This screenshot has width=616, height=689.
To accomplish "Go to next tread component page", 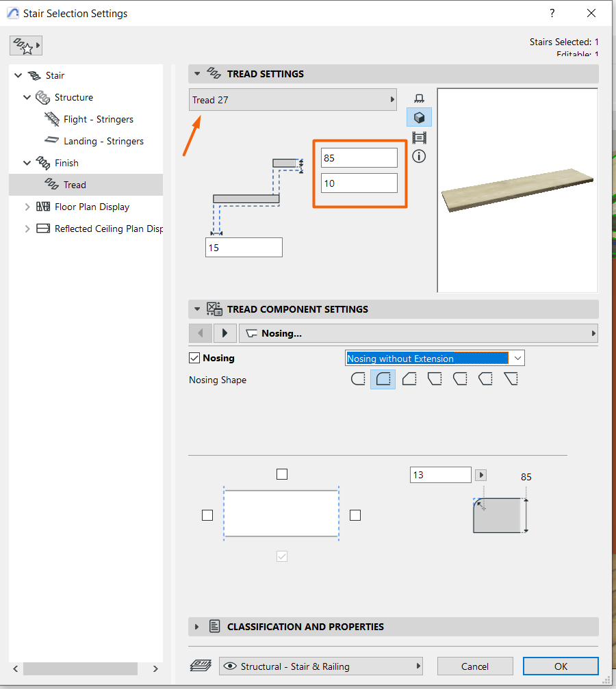I will (x=225, y=333).
